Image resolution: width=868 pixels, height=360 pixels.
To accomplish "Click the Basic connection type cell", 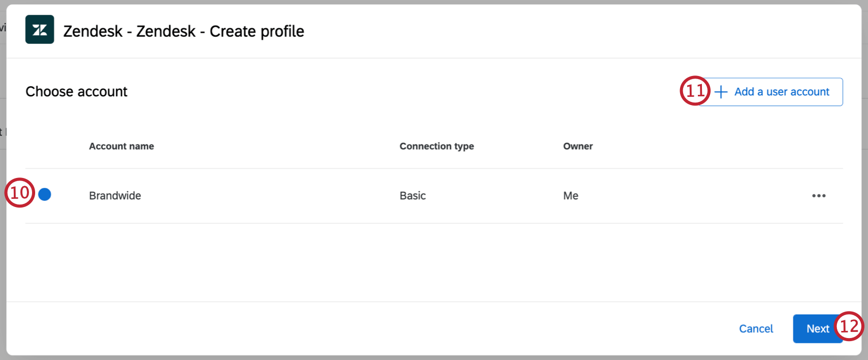I will coord(413,196).
